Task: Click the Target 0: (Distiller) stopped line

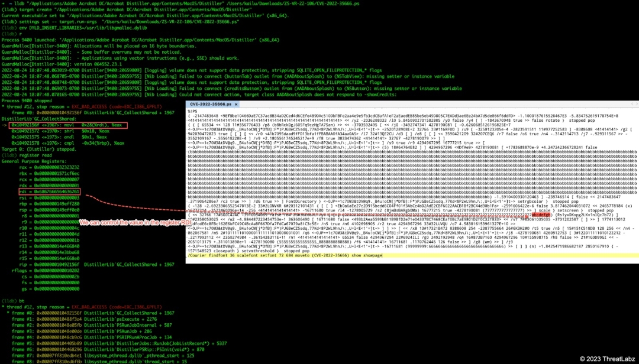Action: [x=38, y=149]
